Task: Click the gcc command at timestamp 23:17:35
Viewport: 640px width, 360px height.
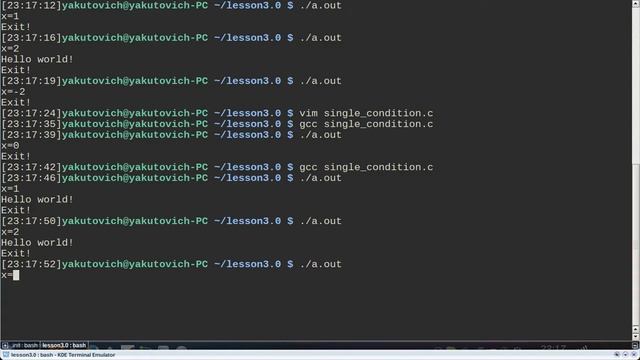Action: [x=366, y=124]
